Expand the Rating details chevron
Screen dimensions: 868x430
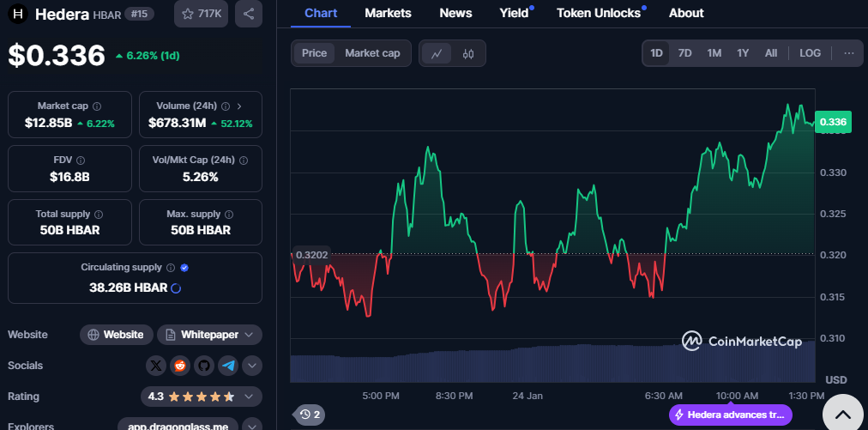pyautogui.click(x=249, y=397)
